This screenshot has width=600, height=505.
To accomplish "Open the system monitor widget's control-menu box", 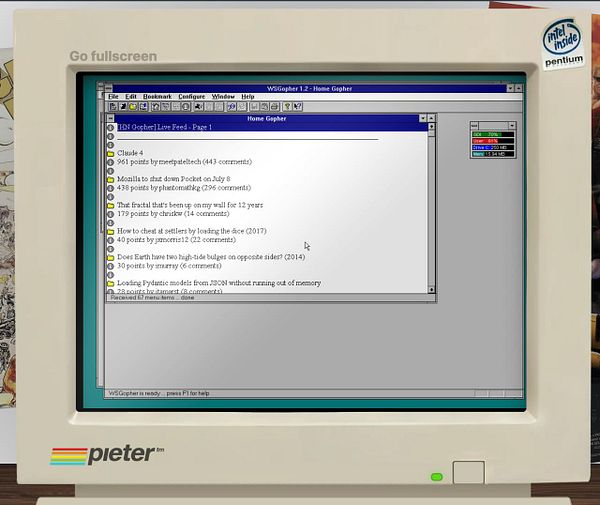I will pyautogui.click(x=474, y=125).
